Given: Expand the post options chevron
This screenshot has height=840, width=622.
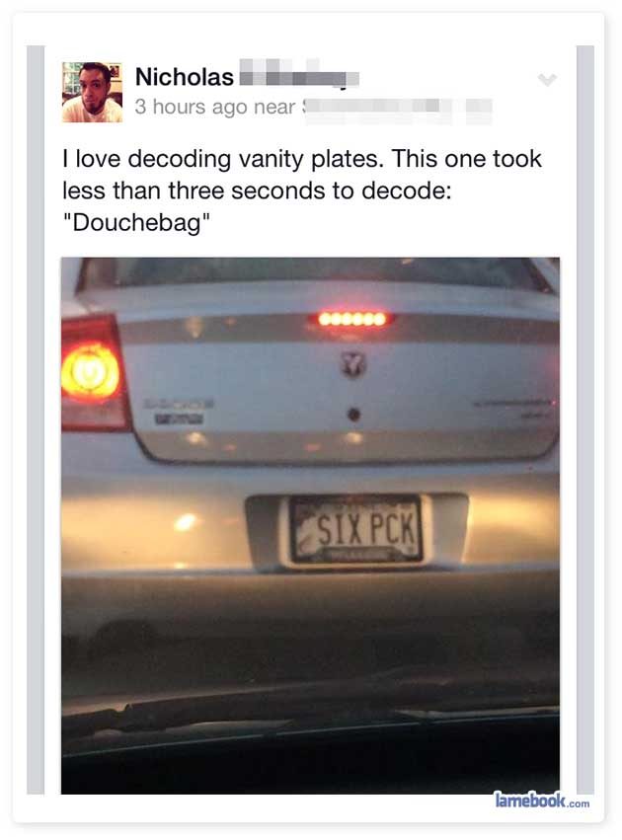Looking at the screenshot, I should (548, 80).
